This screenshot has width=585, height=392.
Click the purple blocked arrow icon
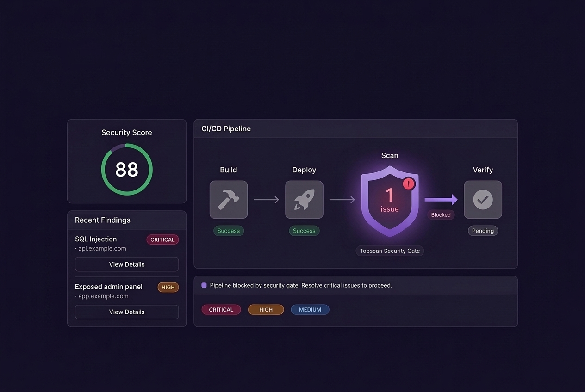pos(441,200)
